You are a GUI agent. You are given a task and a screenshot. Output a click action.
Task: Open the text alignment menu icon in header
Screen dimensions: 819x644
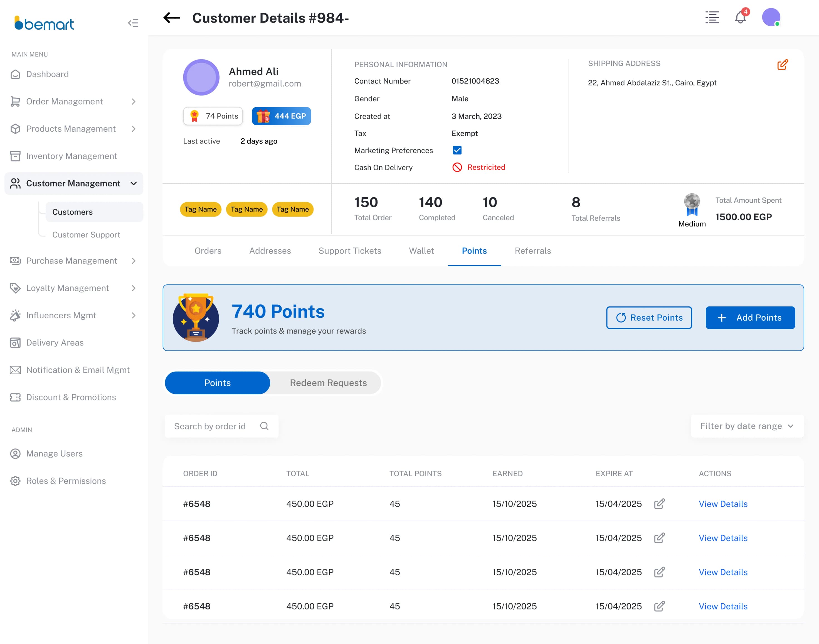coord(712,17)
